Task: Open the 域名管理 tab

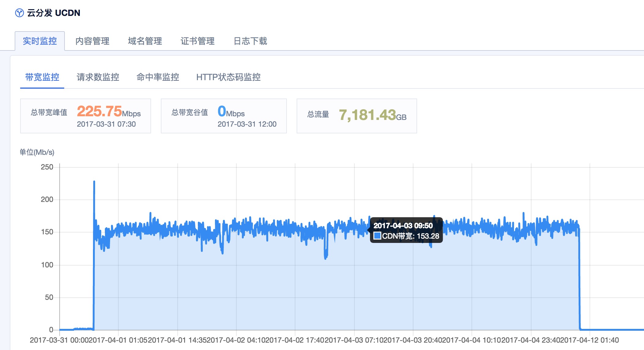Action: coord(145,41)
